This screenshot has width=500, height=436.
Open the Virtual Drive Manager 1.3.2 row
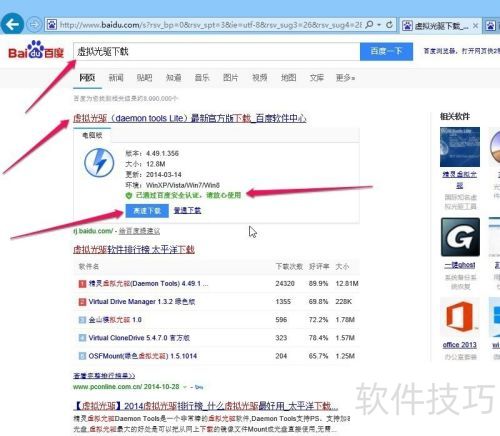tap(142, 302)
